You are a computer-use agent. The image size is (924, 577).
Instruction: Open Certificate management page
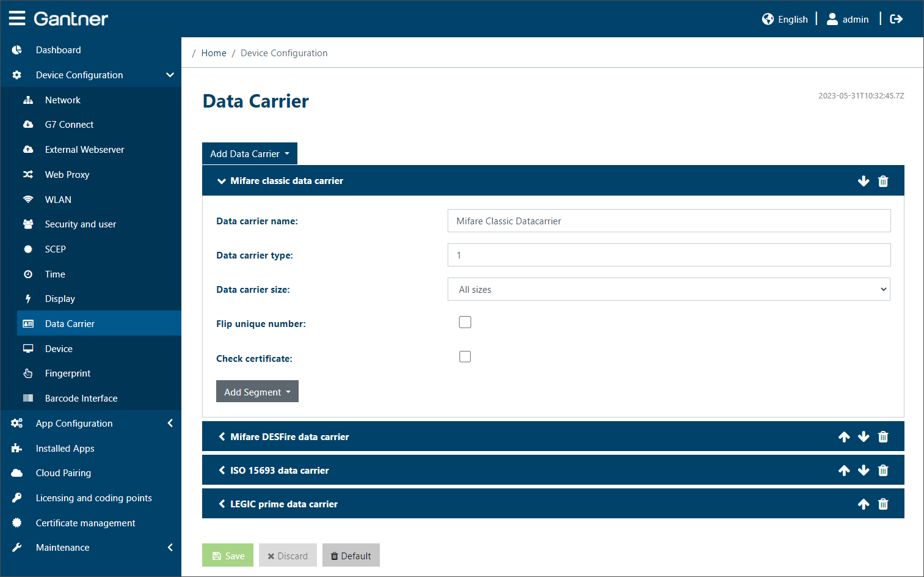point(85,523)
